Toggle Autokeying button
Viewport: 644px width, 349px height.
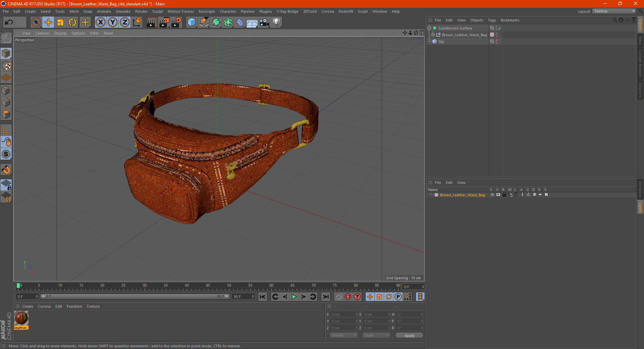(348, 297)
